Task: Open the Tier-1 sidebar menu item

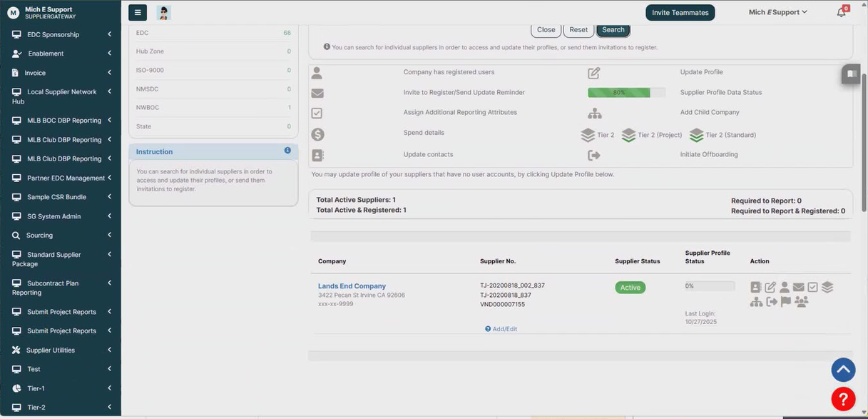Action: (x=61, y=388)
